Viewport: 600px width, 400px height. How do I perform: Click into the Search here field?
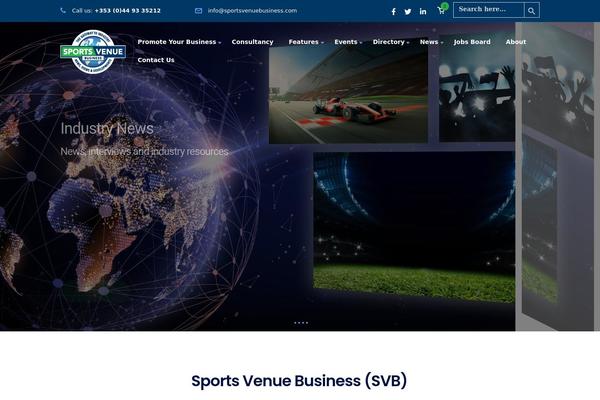(x=489, y=10)
